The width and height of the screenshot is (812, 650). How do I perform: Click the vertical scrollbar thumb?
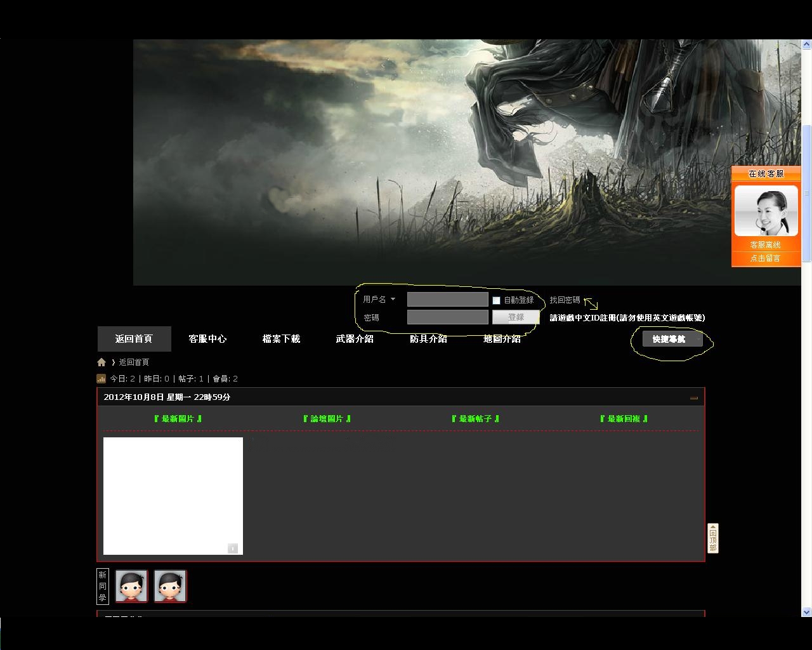[806, 193]
